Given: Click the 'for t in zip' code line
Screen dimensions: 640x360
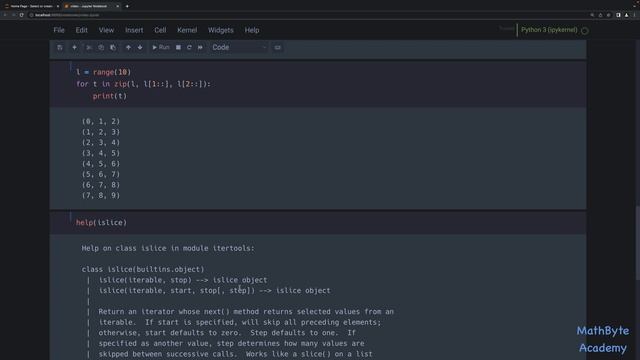Looking at the screenshot, I should click(143, 84).
